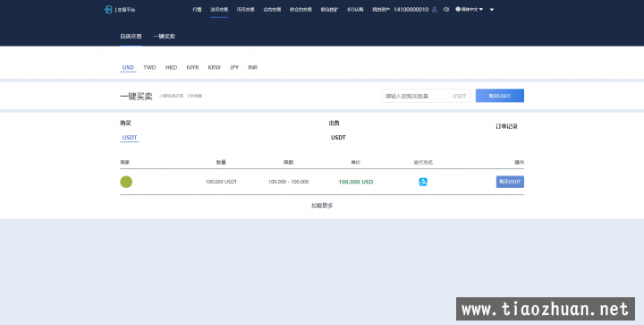Click the account number 14100000010
The width and height of the screenshot is (644, 325).
click(x=411, y=10)
